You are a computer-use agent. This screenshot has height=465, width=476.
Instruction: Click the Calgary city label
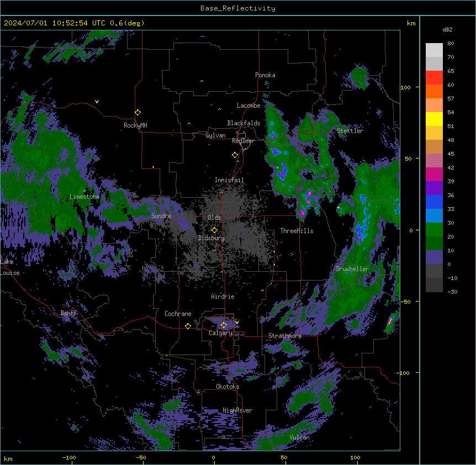coord(220,333)
